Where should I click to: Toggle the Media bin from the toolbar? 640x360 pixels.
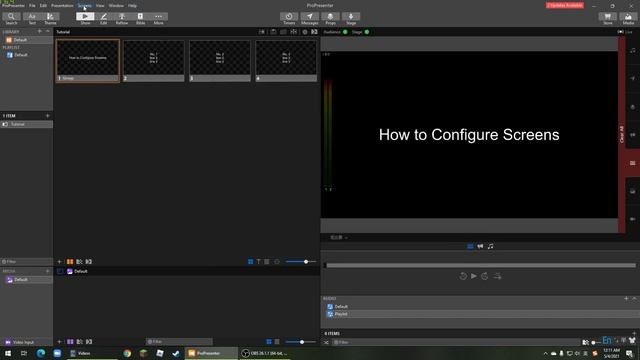[x=628, y=18]
